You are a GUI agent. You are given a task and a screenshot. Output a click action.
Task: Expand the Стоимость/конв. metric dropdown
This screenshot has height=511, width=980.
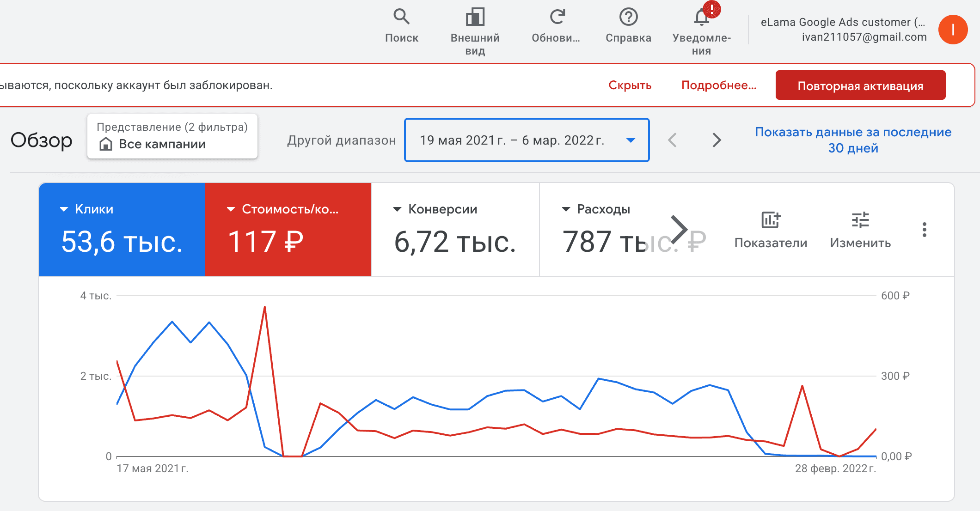pos(231,209)
